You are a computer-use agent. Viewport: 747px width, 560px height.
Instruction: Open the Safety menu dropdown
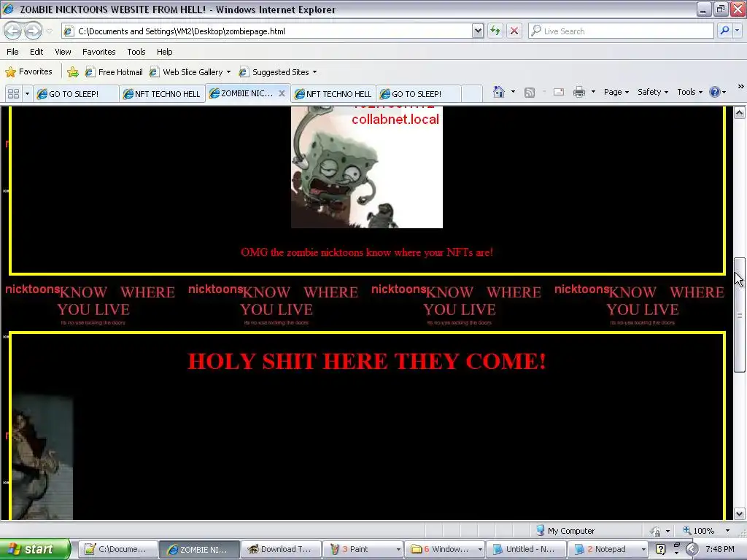[x=653, y=92]
